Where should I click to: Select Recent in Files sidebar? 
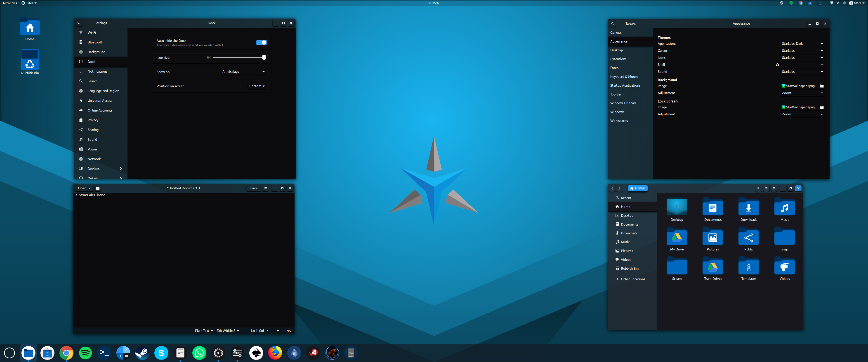(x=632, y=198)
